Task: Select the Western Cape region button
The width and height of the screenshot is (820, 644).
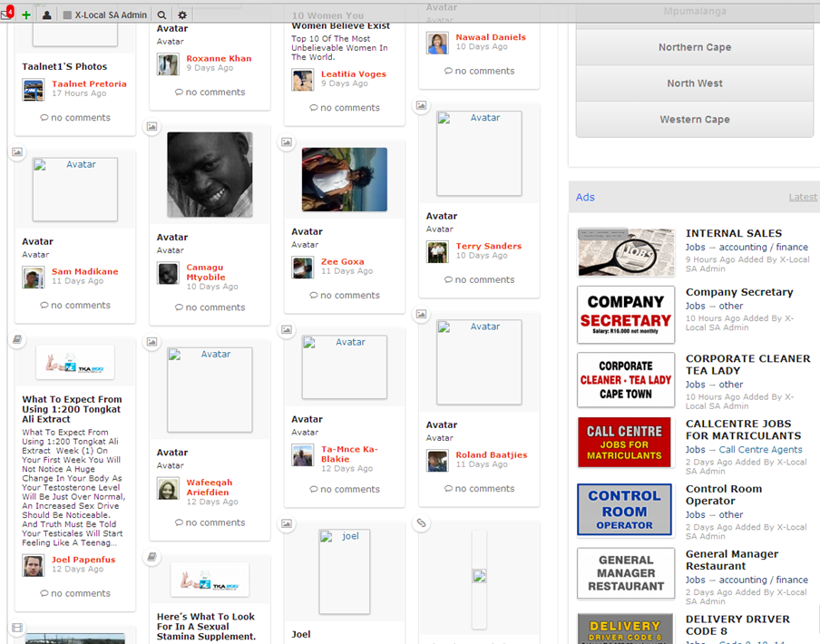Action: pos(695,119)
